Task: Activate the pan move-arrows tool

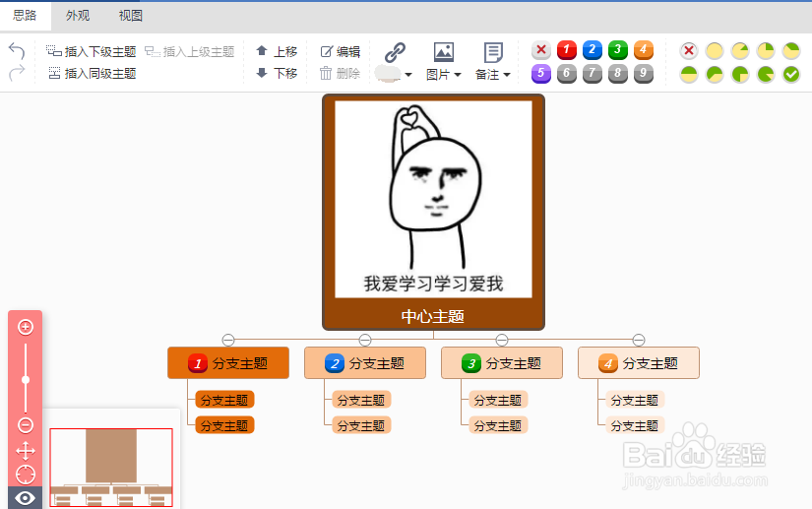Action: click(x=26, y=451)
